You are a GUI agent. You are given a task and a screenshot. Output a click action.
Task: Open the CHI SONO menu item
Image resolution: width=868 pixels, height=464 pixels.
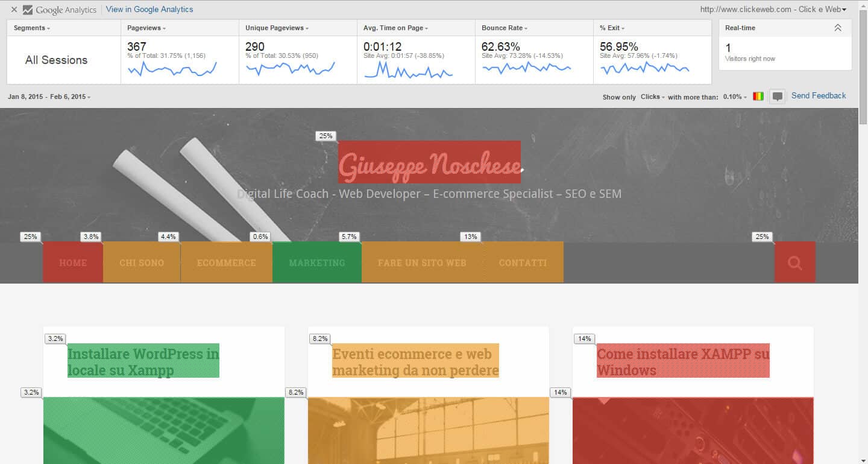tap(142, 262)
